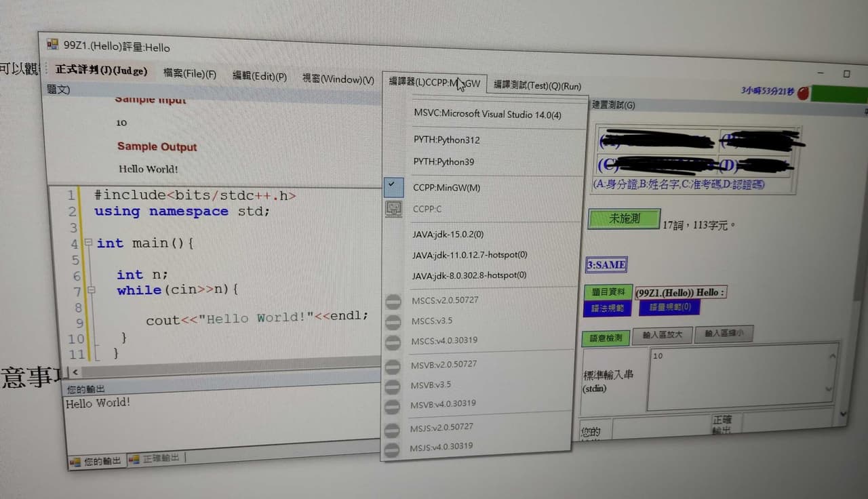Viewport: 868px width, 499px height.
Task: Click the app icon in the title bar
Action: coord(52,45)
